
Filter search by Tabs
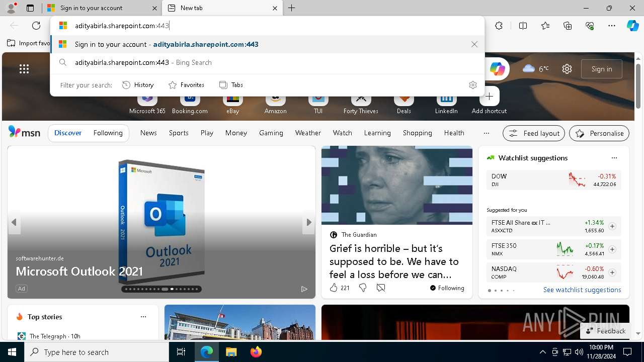(231, 85)
